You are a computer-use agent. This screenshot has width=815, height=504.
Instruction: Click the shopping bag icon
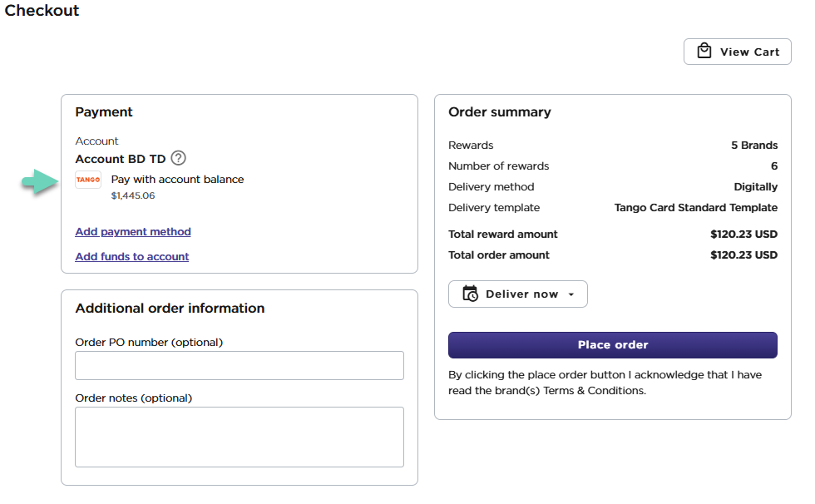pyautogui.click(x=704, y=51)
